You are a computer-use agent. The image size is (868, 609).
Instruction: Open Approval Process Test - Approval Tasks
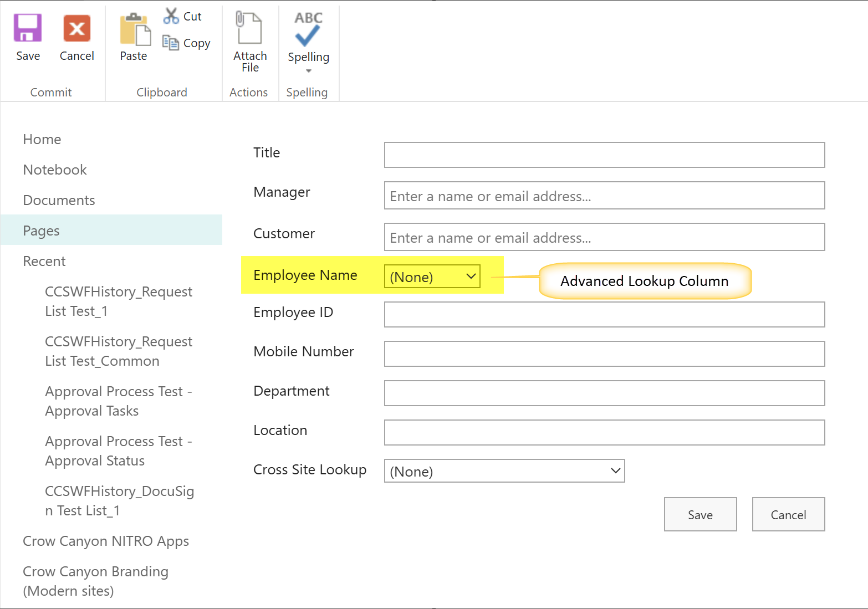click(x=119, y=401)
